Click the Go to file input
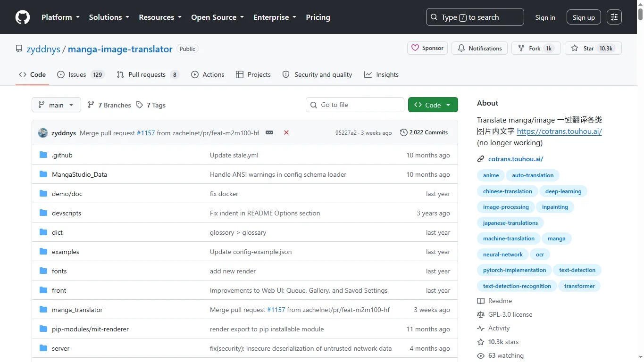 click(x=355, y=105)
